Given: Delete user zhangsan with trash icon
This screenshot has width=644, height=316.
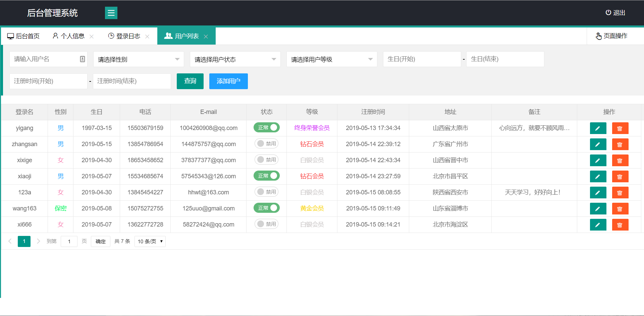Looking at the screenshot, I should [620, 144].
